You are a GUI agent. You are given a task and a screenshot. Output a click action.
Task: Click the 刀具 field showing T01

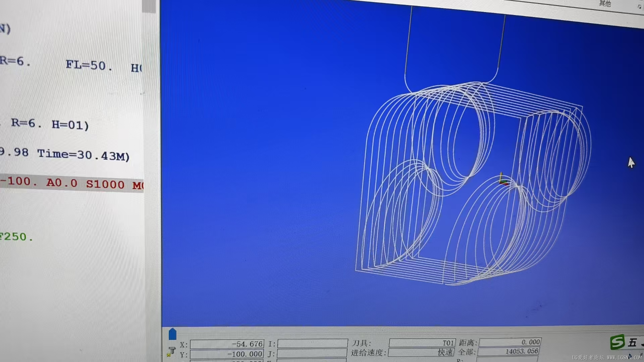(422, 343)
